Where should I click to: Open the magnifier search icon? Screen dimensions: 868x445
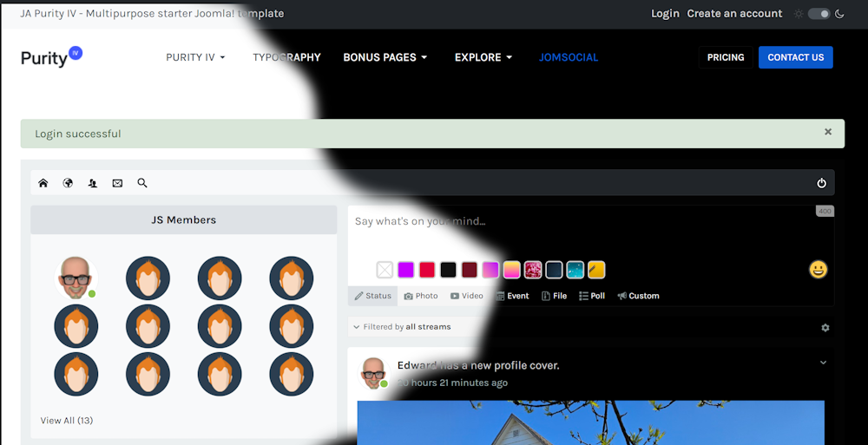click(x=142, y=183)
